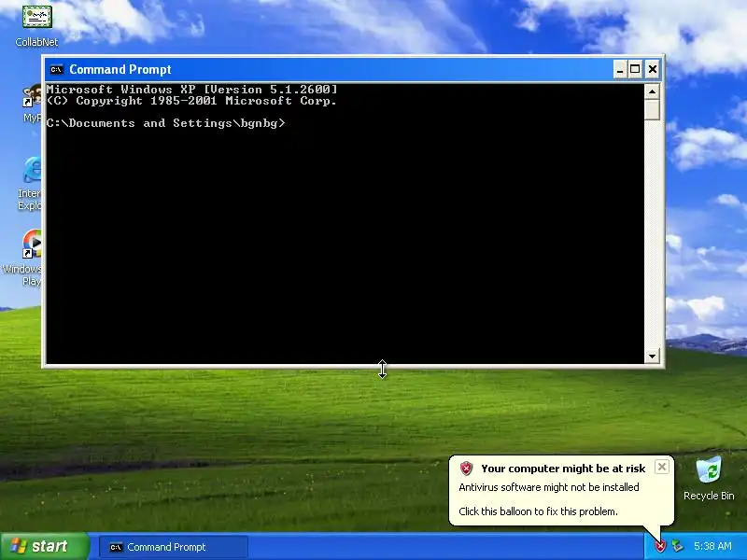Click the 'Microsoft Windows XP [Version 5.1.2600]' line
Screen dimensions: 747x560
(192, 90)
